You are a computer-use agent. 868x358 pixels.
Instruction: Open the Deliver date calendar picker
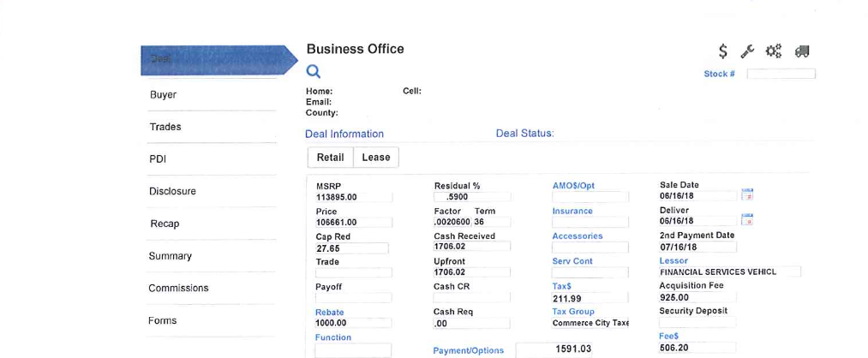click(x=747, y=219)
